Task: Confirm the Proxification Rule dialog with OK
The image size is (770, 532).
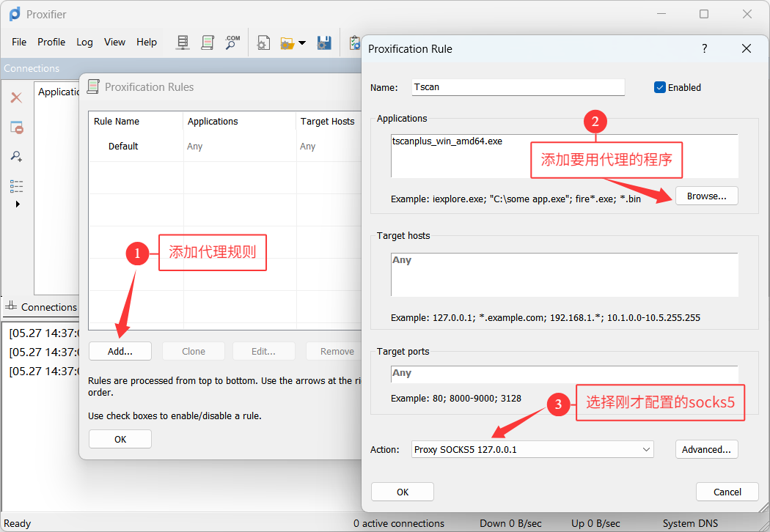Action: 402,492
